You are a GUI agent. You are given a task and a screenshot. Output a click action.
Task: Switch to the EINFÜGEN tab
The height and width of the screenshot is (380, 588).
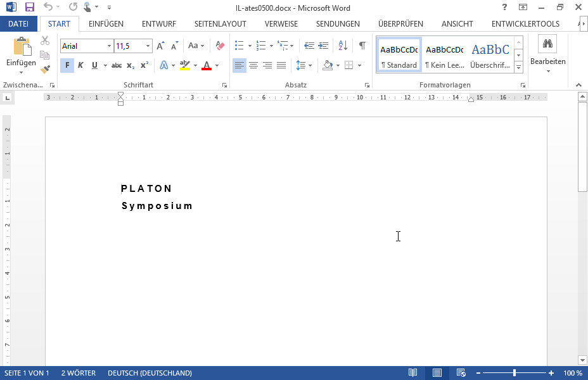click(106, 24)
